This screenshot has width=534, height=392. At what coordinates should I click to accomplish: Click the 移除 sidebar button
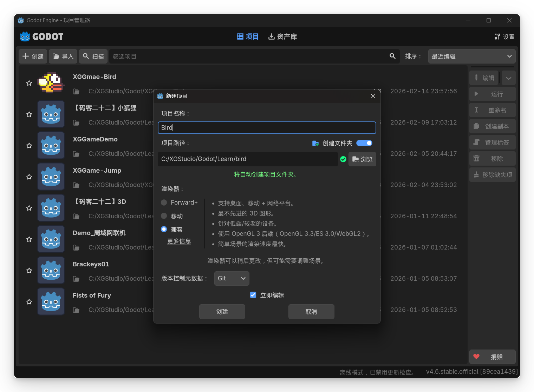click(493, 159)
